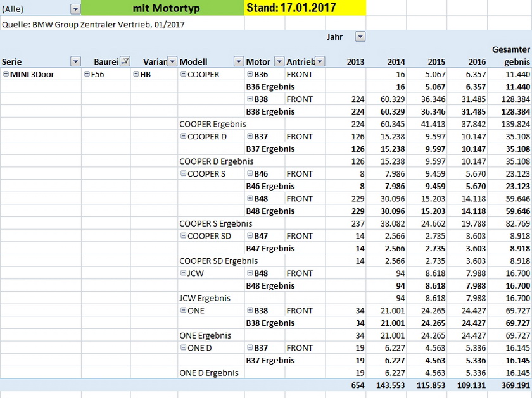The height and width of the screenshot is (398, 532).
Task: Open the Jahr column filter dropdown
Action: click(360, 37)
